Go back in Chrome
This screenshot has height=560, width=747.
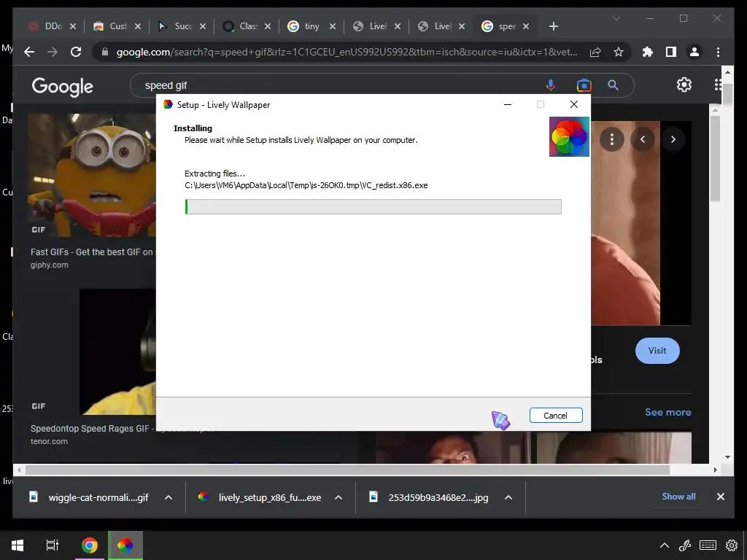click(29, 52)
